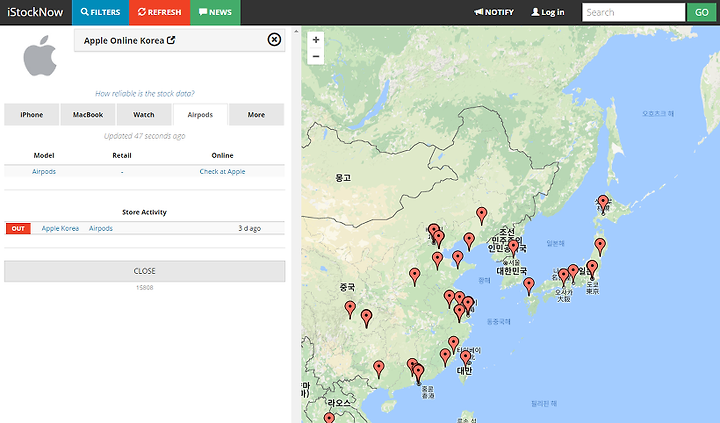Click Airpods link in Store Activity row

[101, 228]
